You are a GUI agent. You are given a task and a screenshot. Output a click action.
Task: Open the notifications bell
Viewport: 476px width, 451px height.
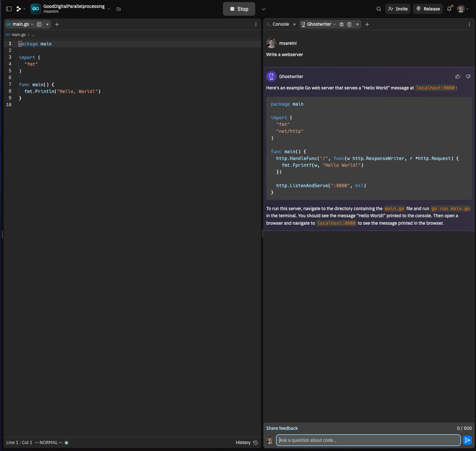(x=449, y=9)
